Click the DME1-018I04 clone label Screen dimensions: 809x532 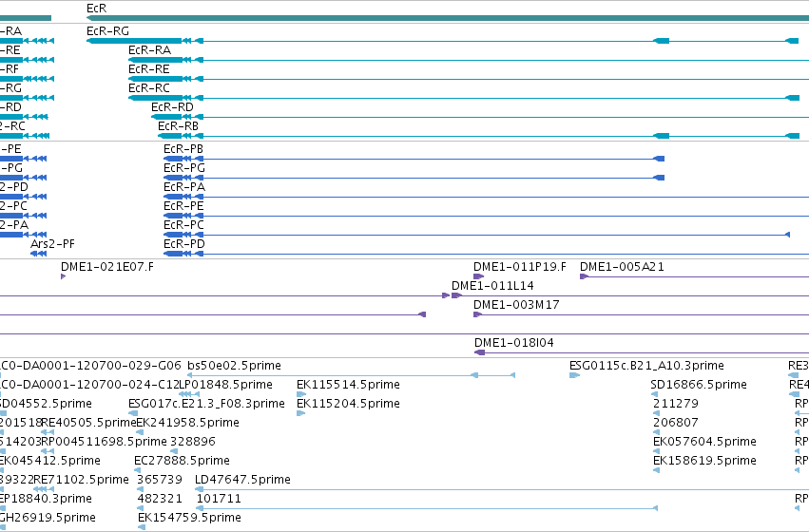[514, 343]
